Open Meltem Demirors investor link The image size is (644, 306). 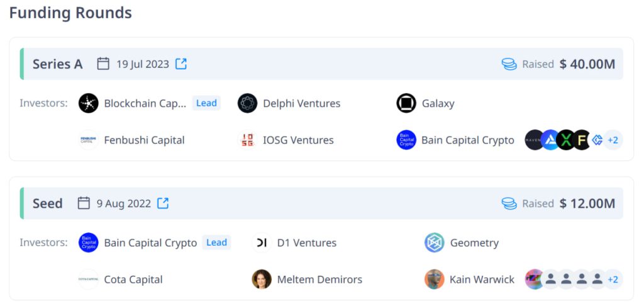(x=319, y=280)
